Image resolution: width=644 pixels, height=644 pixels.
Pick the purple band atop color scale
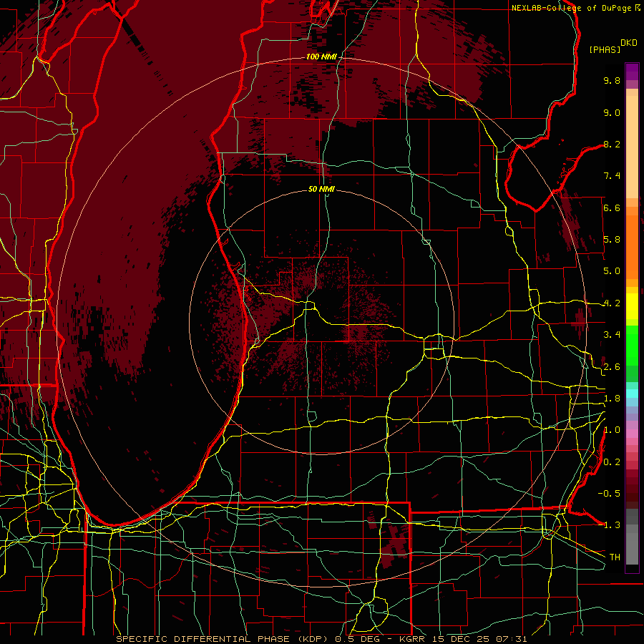click(x=632, y=72)
